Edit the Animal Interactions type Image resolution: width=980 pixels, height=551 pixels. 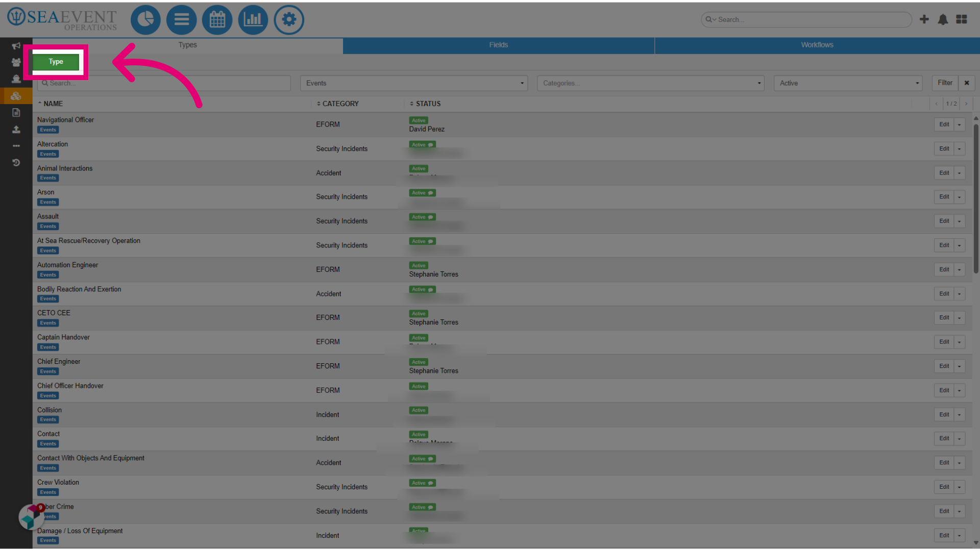tap(944, 173)
